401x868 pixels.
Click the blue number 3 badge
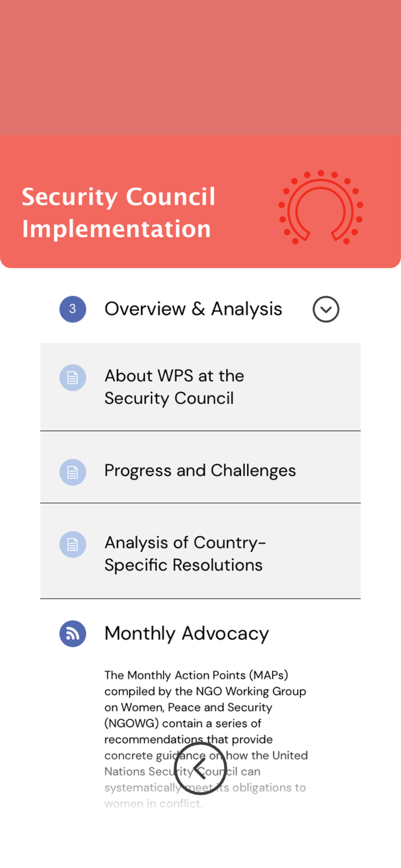tap(72, 309)
